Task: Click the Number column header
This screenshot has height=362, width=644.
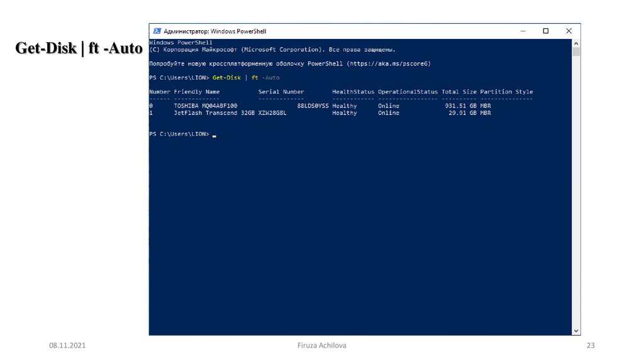Action: [160, 92]
